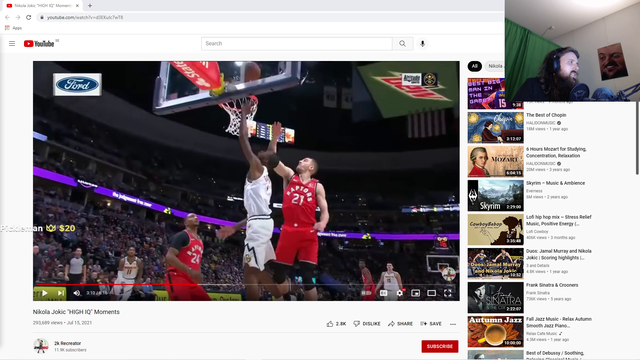
Task: Click Evenness channel under Skyrim video
Action: 534,191
